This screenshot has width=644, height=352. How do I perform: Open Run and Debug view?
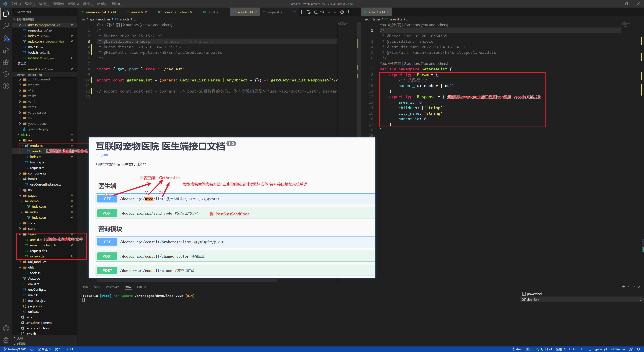coord(6,50)
